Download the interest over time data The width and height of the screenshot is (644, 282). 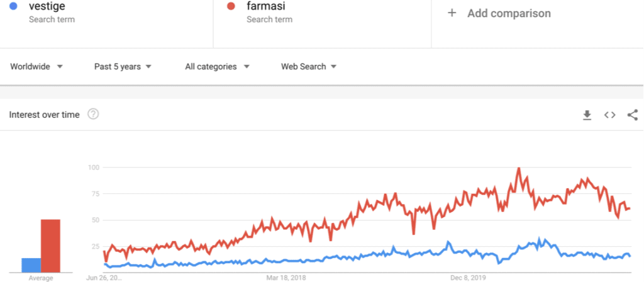(x=587, y=115)
